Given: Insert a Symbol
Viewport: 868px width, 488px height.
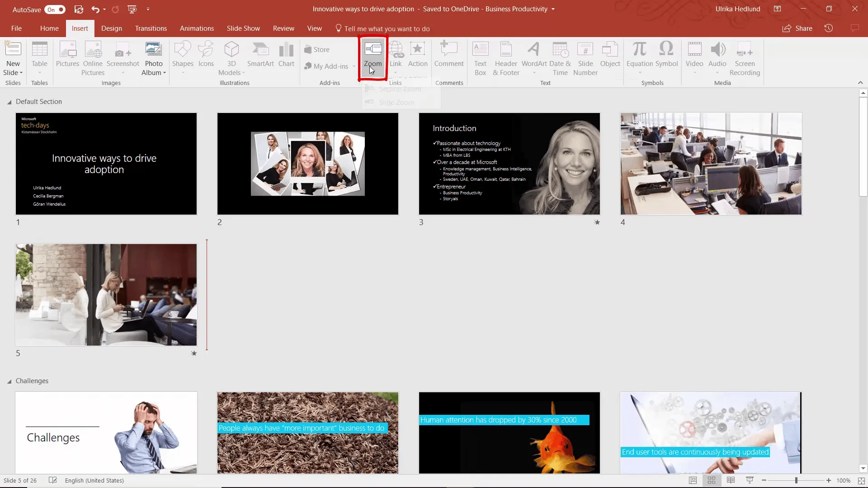Looking at the screenshot, I should pos(666,55).
